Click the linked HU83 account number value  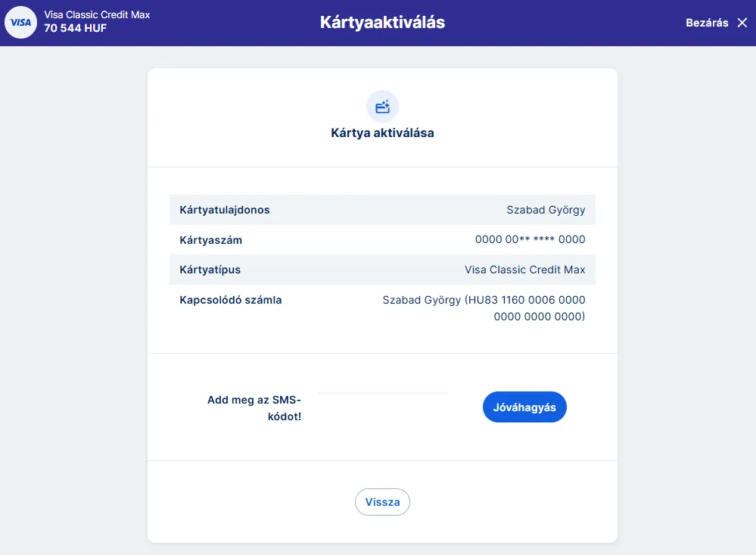tap(484, 308)
